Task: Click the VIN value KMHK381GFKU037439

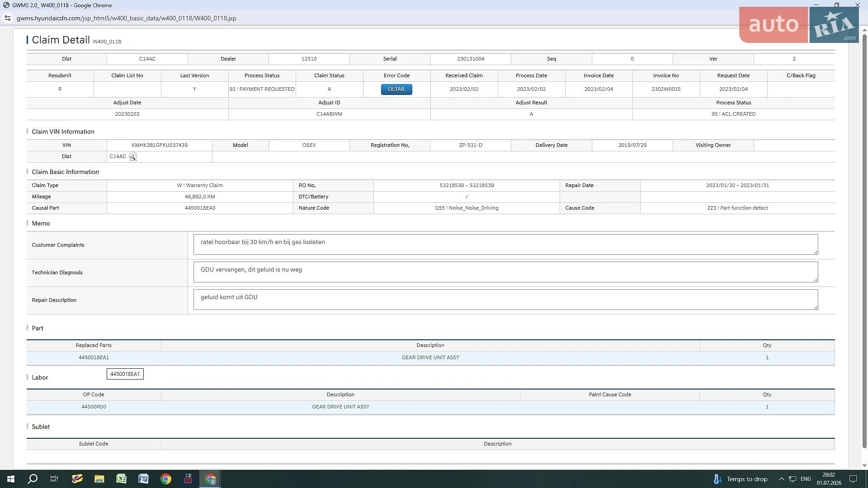Action: 160,145
